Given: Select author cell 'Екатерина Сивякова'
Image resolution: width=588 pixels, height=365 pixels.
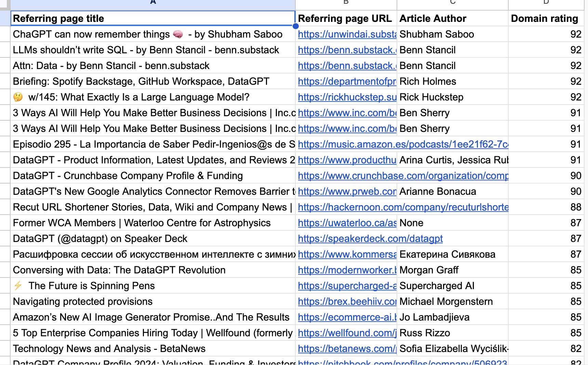Looking at the screenshot, I should click(453, 254).
